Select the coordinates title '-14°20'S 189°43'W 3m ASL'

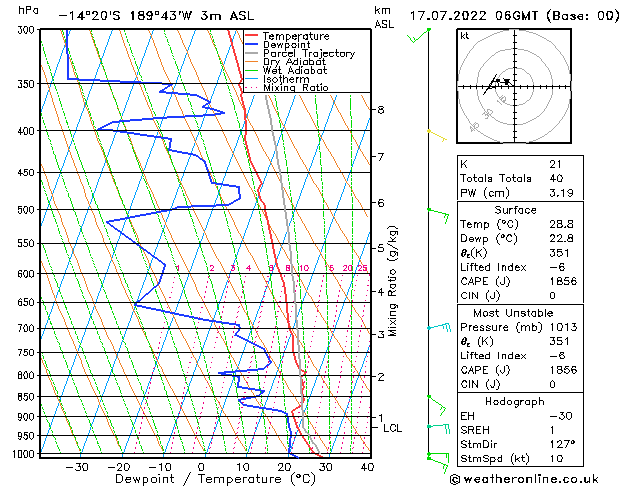coord(156,16)
